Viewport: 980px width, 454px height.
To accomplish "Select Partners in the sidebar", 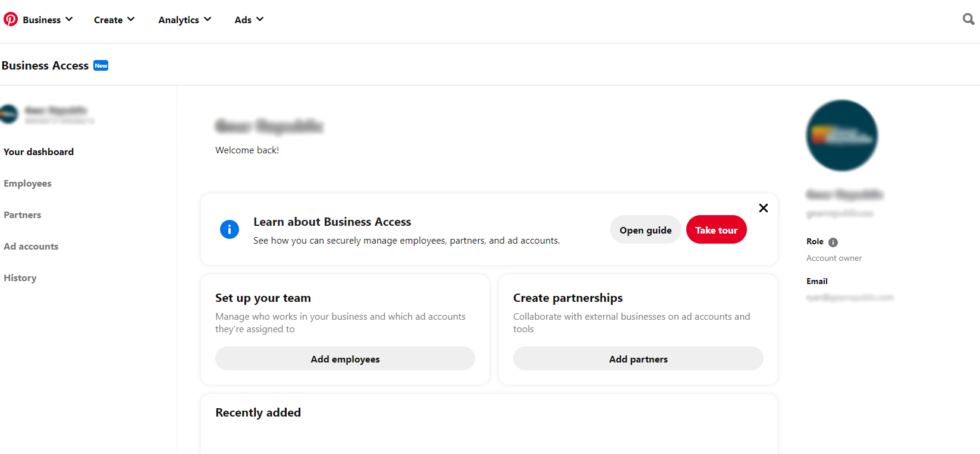I will pos(23,215).
